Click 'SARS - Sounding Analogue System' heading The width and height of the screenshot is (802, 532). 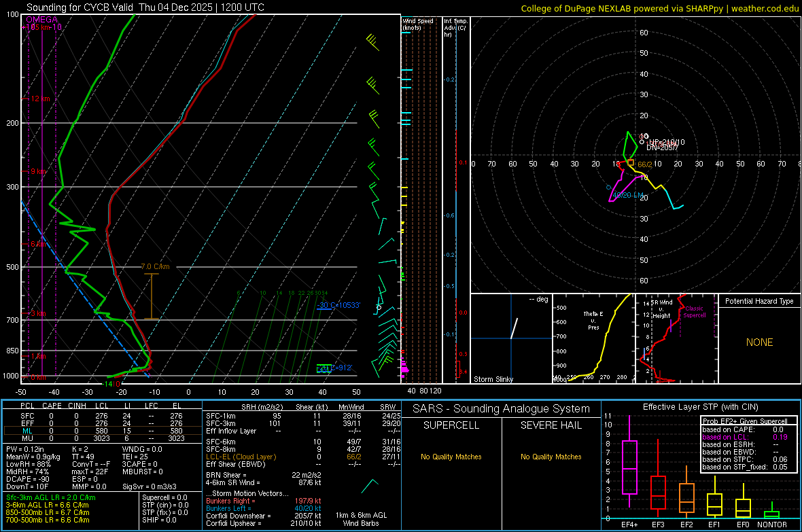[501, 408]
